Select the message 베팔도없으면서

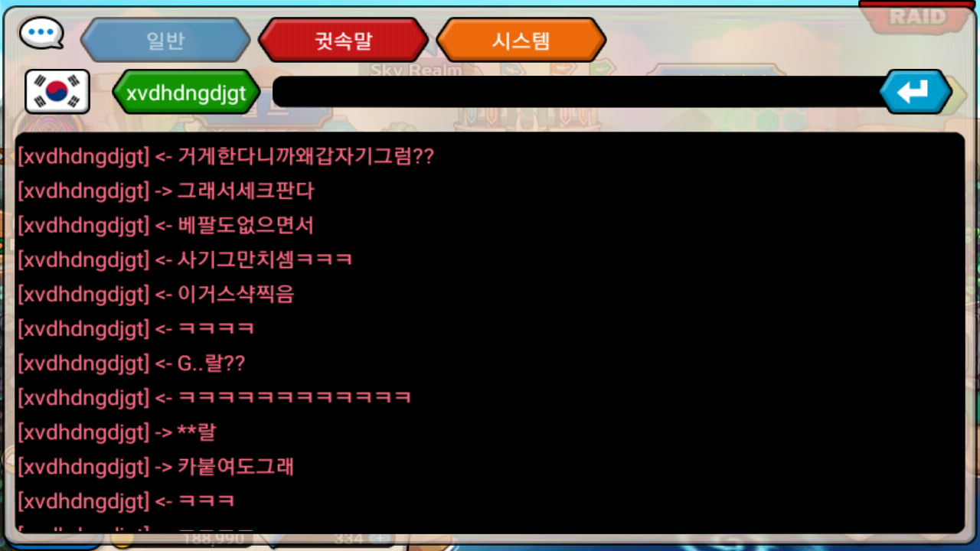pyautogui.click(x=246, y=225)
